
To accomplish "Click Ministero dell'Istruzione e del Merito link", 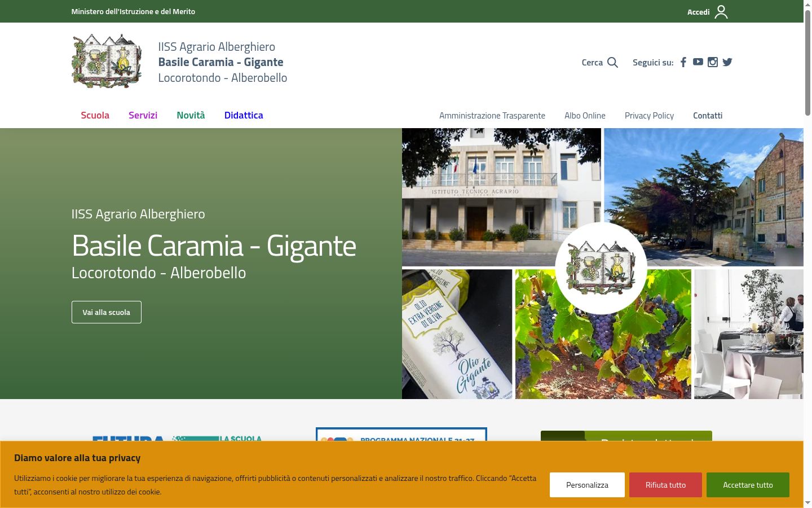I will tap(133, 11).
